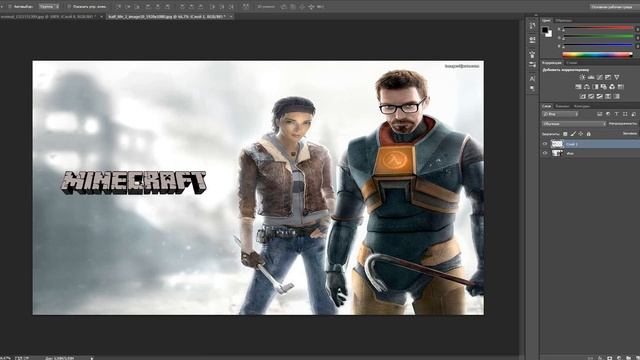Toggle lock position in Layers panel

pos(580,134)
